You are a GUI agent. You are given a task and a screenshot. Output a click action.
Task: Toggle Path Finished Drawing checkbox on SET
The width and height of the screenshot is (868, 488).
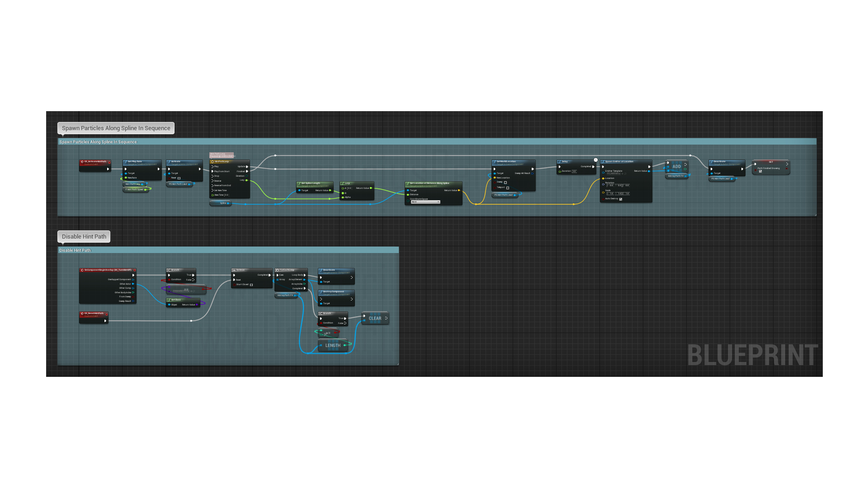tap(760, 171)
